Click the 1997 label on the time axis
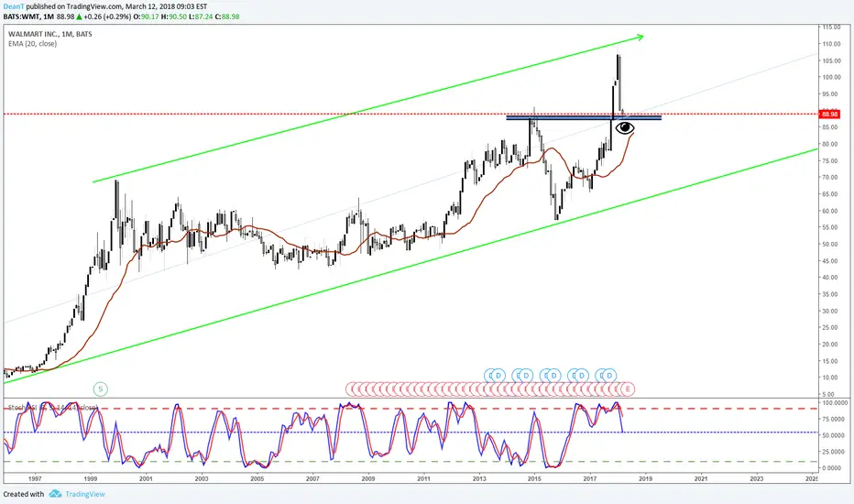Viewport: 854px width, 504px height. (35, 479)
